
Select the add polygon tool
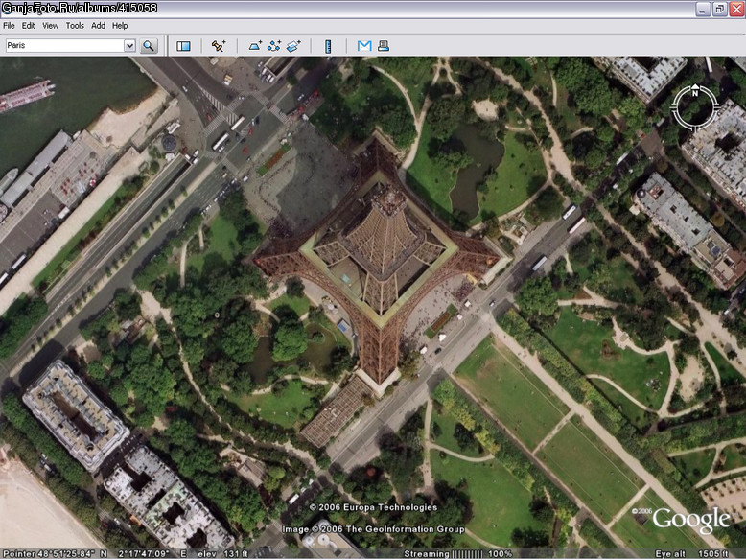click(x=255, y=46)
